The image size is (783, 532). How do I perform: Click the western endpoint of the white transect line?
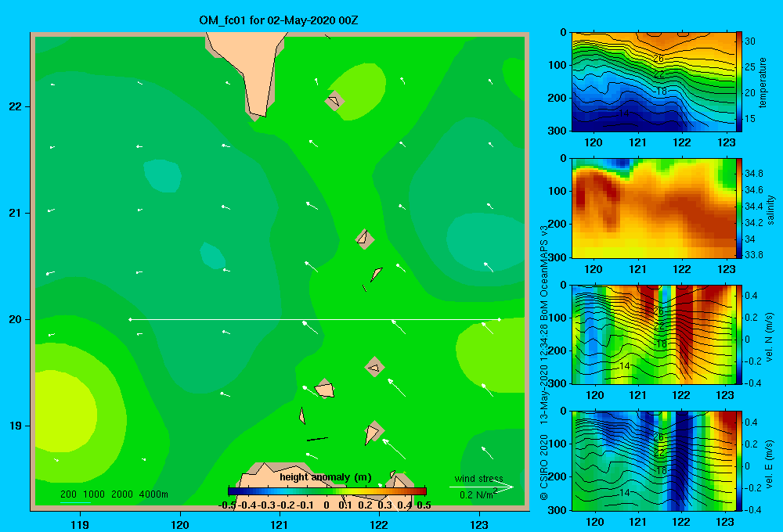click(x=130, y=319)
